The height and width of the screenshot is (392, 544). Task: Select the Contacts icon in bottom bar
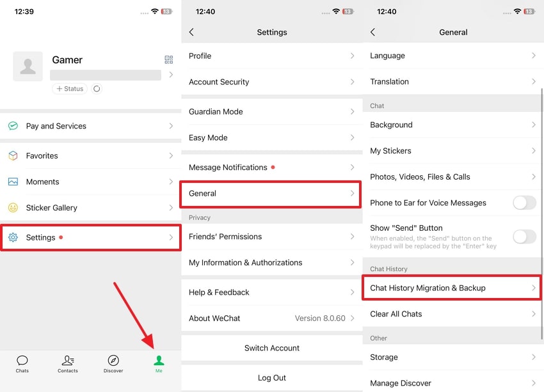[67, 361]
